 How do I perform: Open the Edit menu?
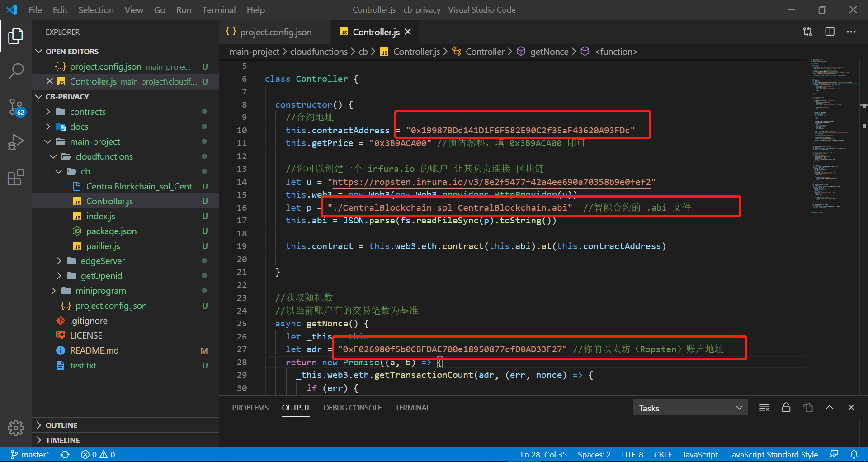click(x=60, y=9)
